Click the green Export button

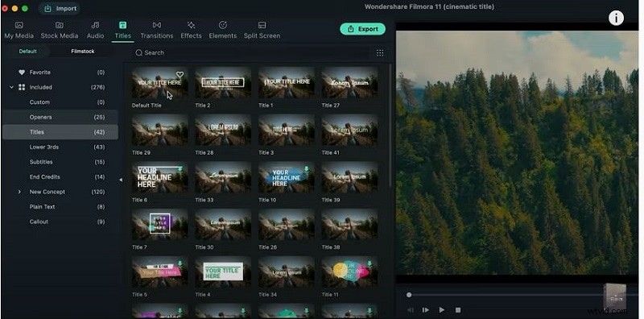(363, 29)
